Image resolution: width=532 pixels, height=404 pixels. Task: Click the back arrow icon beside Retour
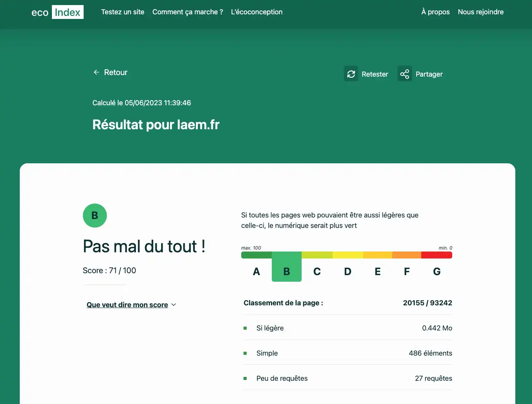[x=96, y=72]
